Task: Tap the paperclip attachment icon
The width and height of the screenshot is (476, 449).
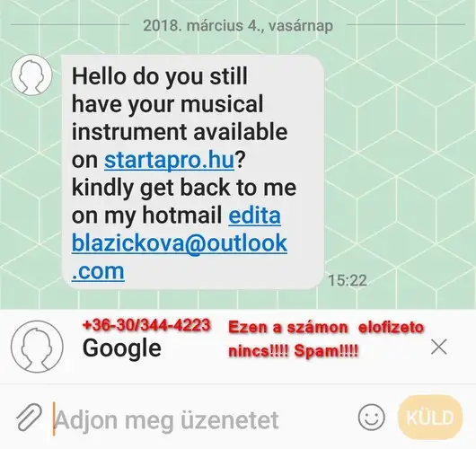Action: (x=29, y=418)
